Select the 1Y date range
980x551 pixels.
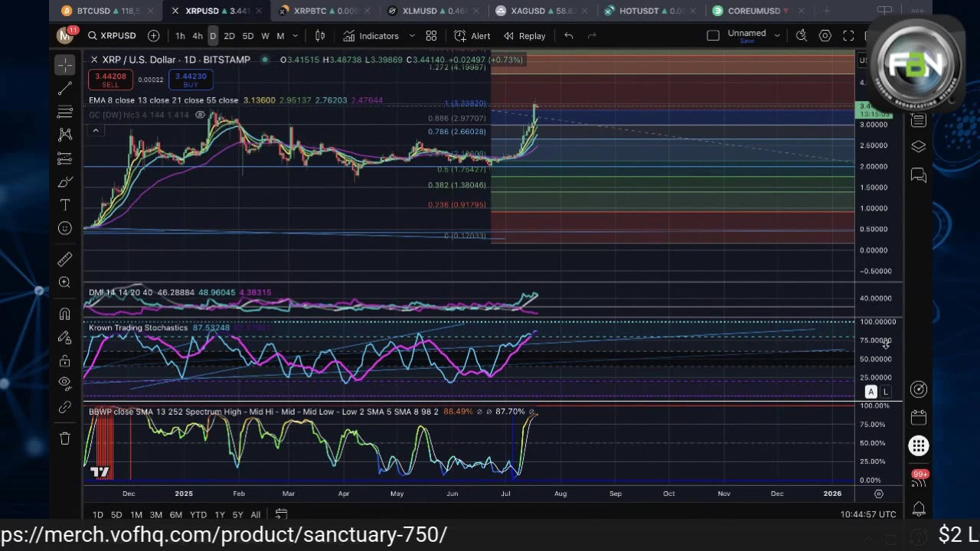coord(220,514)
